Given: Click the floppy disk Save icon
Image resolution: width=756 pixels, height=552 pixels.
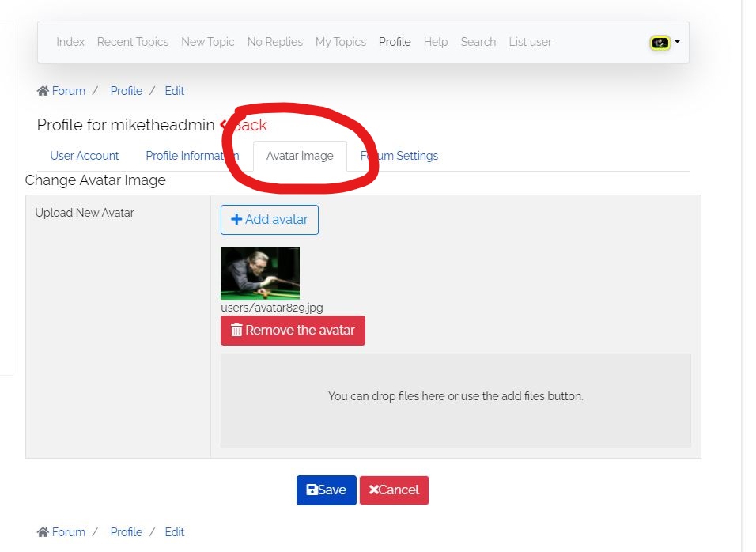Looking at the screenshot, I should coord(312,490).
